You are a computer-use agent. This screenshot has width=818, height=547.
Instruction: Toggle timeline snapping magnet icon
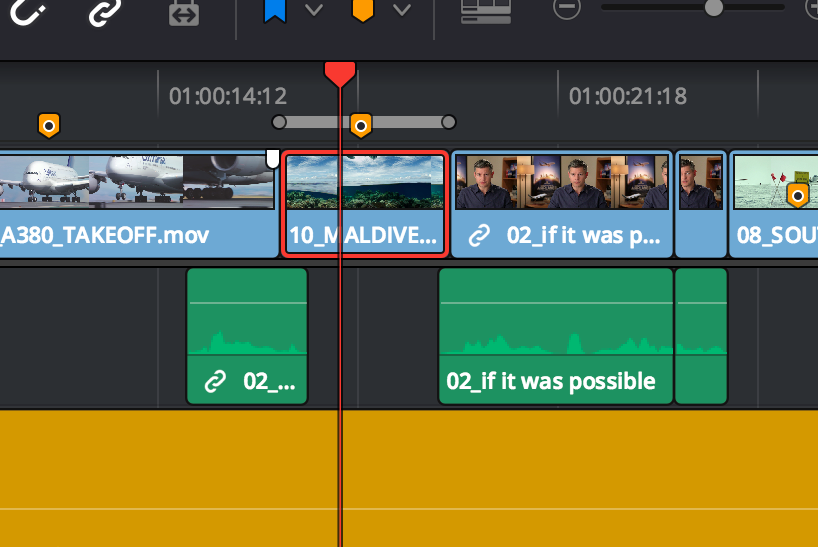click(x=28, y=11)
